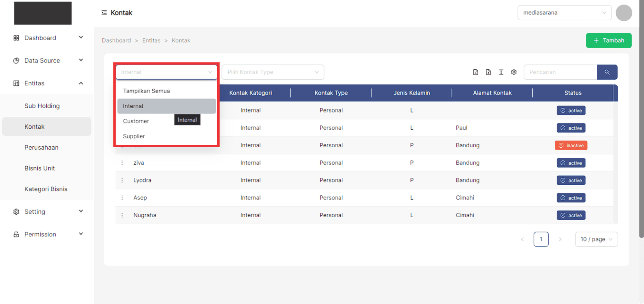This screenshot has width=644, height=304.
Task: Toggle active status badge in Asep row
Action: click(x=571, y=198)
